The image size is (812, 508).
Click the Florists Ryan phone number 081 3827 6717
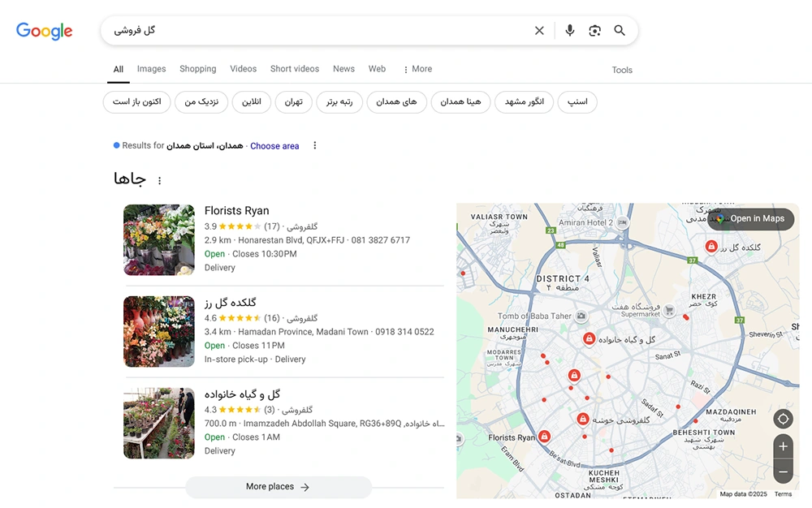click(x=381, y=240)
